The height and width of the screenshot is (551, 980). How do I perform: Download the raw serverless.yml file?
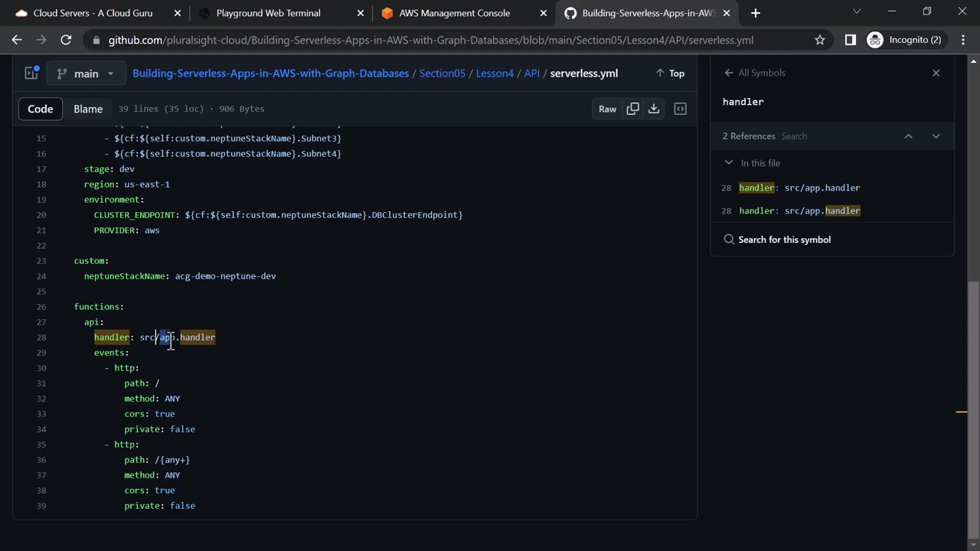coord(654,109)
